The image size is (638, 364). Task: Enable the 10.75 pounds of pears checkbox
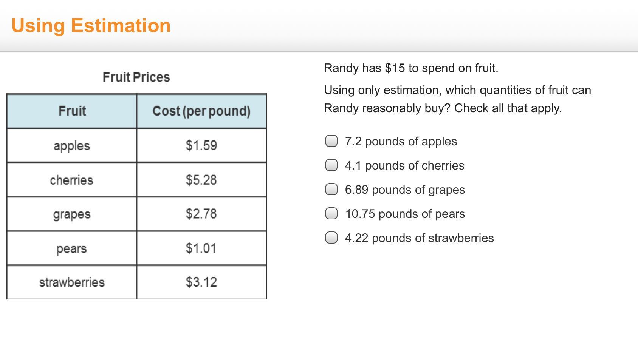(x=331, y=214)
